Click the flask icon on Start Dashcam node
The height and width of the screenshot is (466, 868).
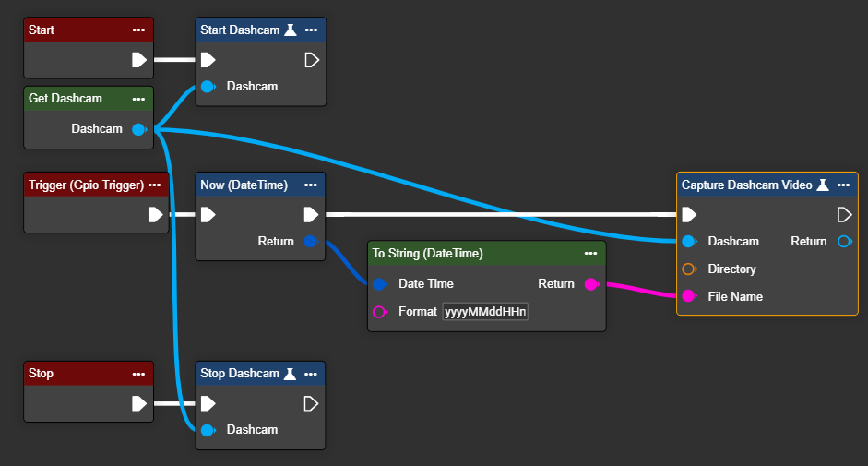pyautogui.click(x=290, y=30)
